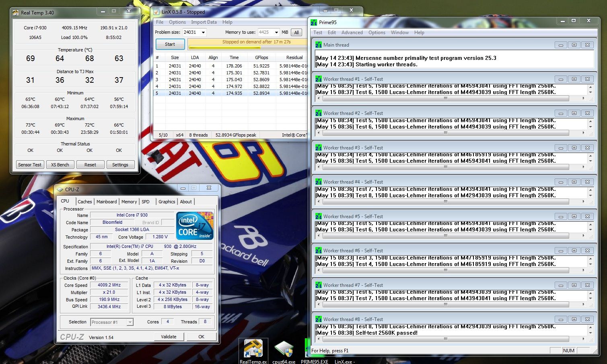
Task: Click the Main thread window icon in Prime95
Action: click(x=319, y=45)
